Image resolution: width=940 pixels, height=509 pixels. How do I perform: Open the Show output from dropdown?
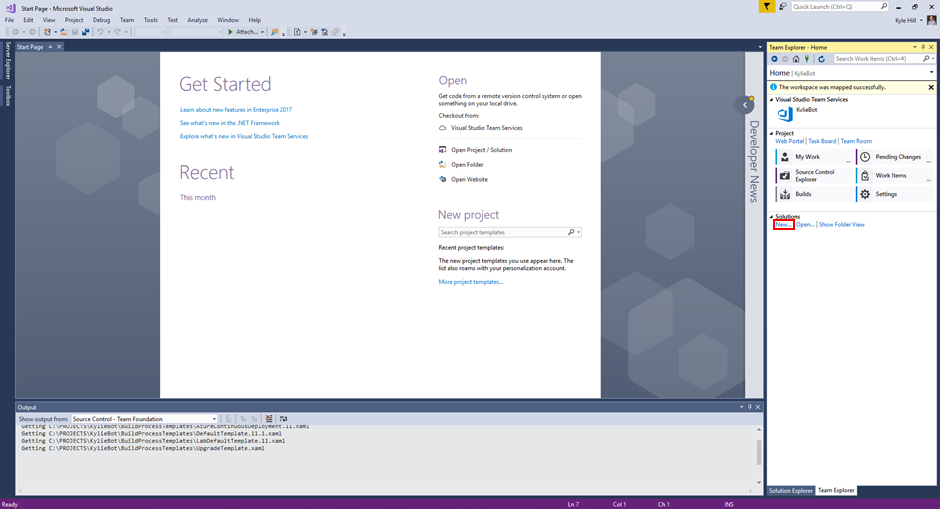point(144,418)
